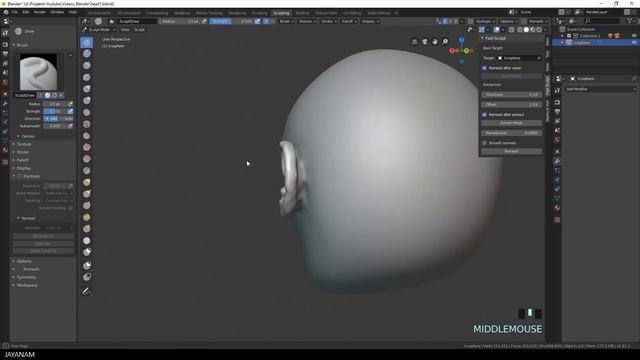This screenshot has width=640, height=360.
Task: Click the viewport pan hand gizmo
Action: pos(435,42)
